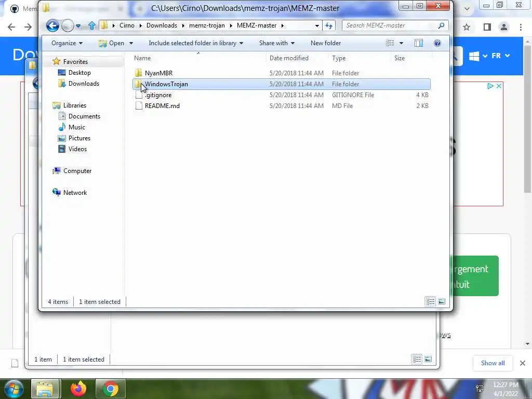Open Chrome three-dot menu
The width and height of the screenshot is (532, 399).
[521, 27]
